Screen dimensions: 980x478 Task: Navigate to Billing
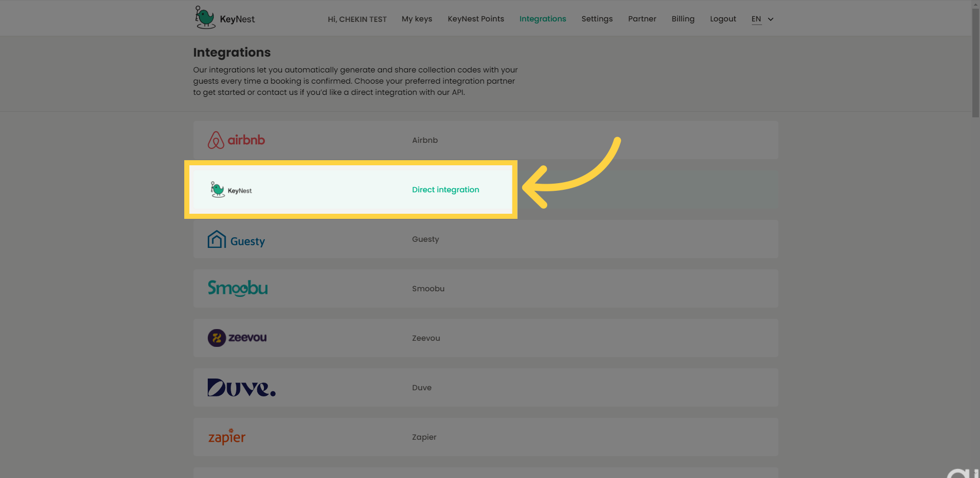[x=682, y=19]
